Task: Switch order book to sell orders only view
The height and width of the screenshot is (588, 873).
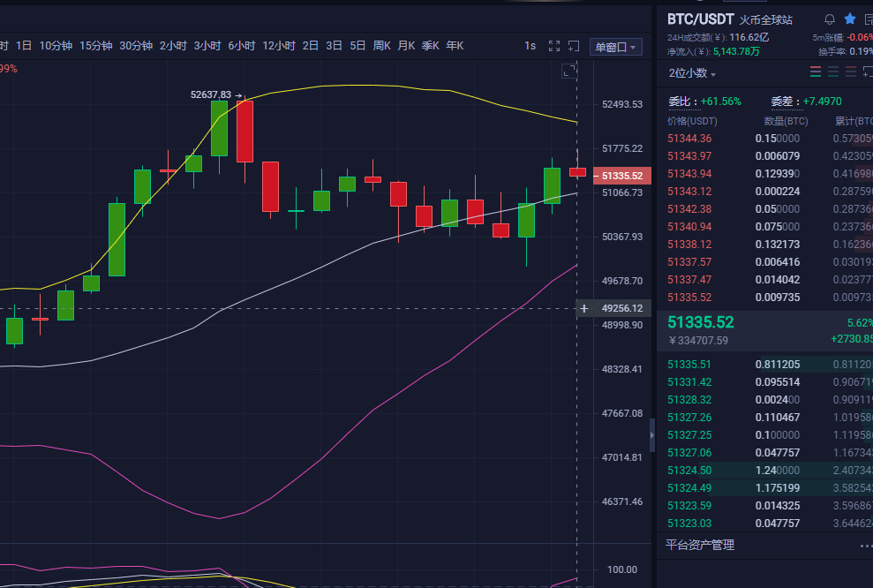Action: pyautogui.click(x=851, y=72)
